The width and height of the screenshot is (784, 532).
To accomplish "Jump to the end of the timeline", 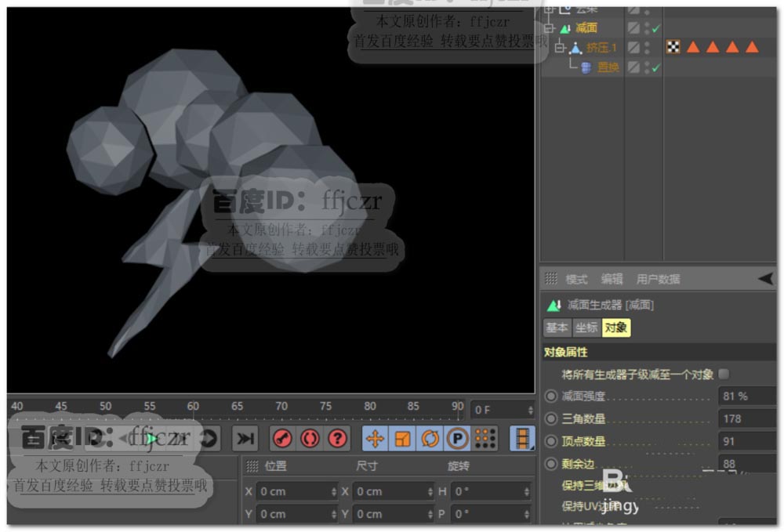I will coord(245,439).
